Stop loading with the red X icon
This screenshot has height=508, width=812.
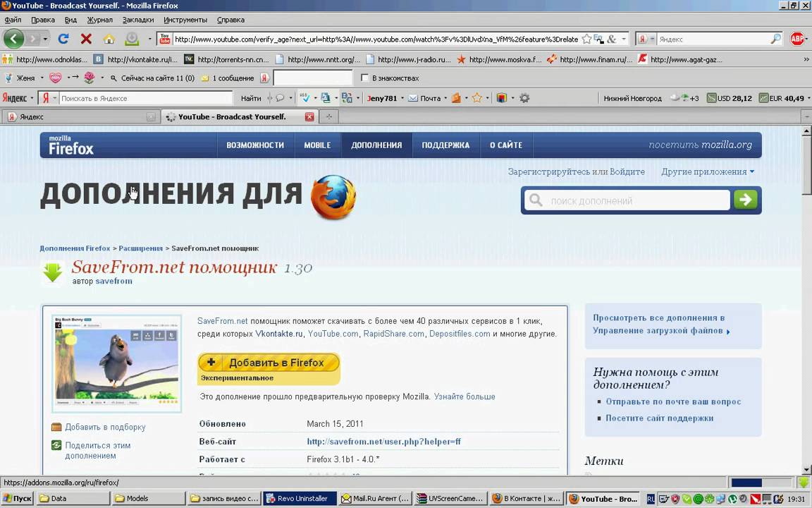pos(86,39)
